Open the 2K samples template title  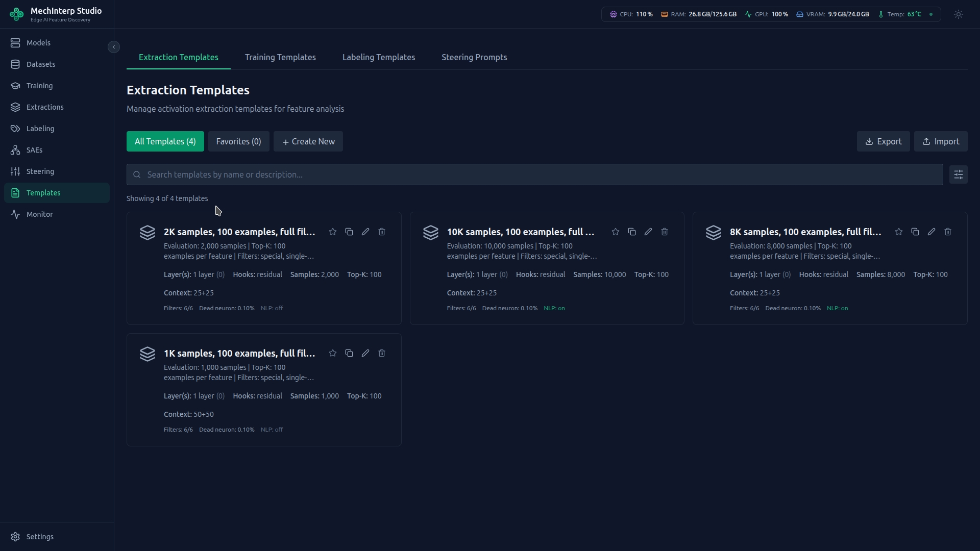tap(239, 232)
